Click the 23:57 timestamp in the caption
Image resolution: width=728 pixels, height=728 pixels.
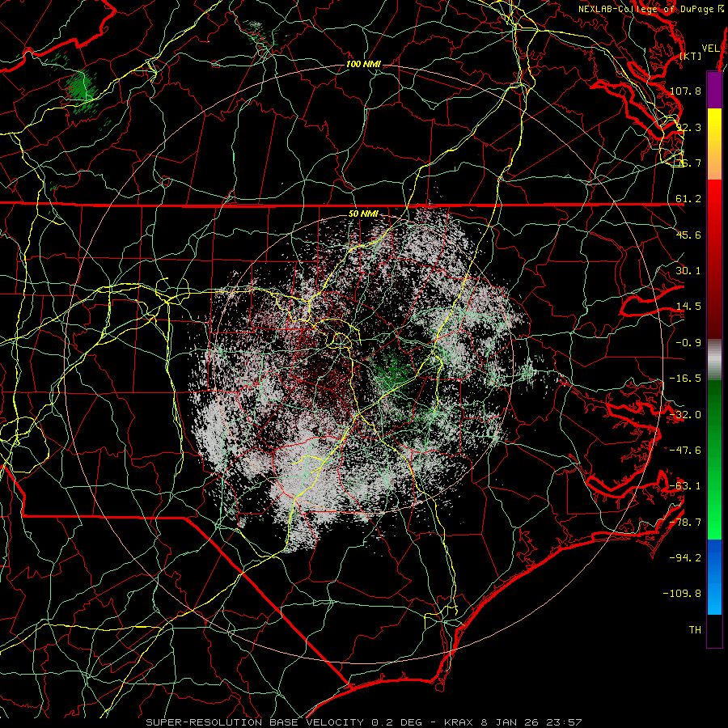click(565, 722)
